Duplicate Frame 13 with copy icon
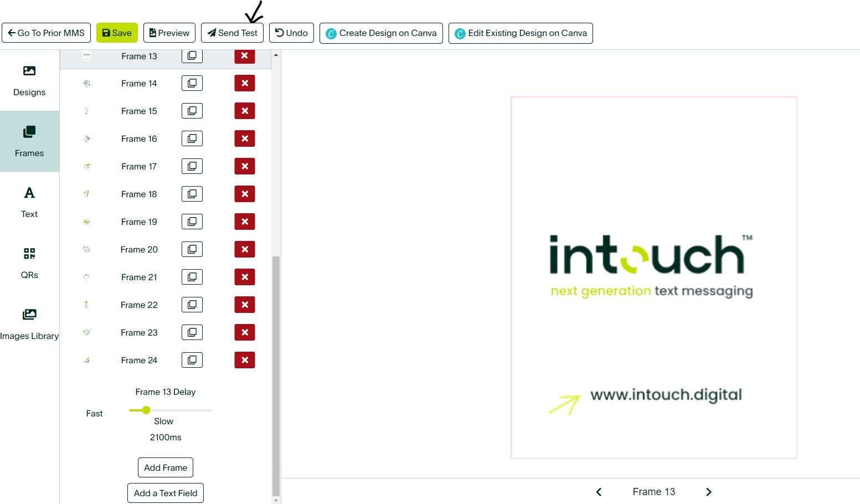This screenshot has height=504, width=860. pos(192,56)
